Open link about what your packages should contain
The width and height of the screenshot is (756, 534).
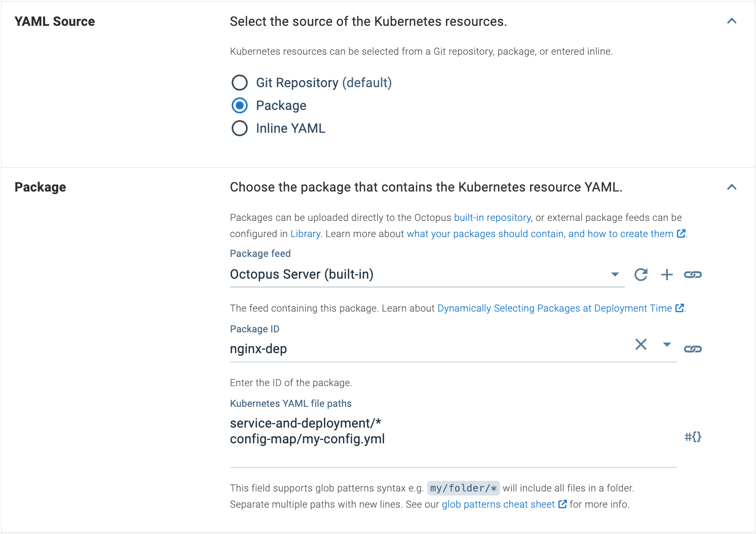tap(540, 234)
